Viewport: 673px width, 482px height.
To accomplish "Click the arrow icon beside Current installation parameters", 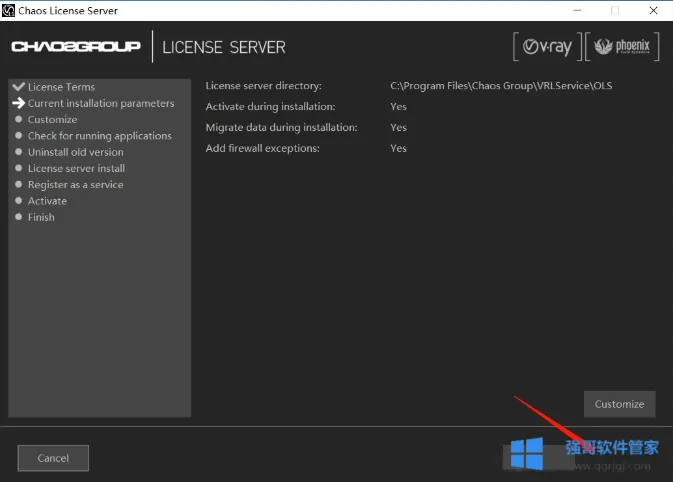I will (x=18, y=103).
